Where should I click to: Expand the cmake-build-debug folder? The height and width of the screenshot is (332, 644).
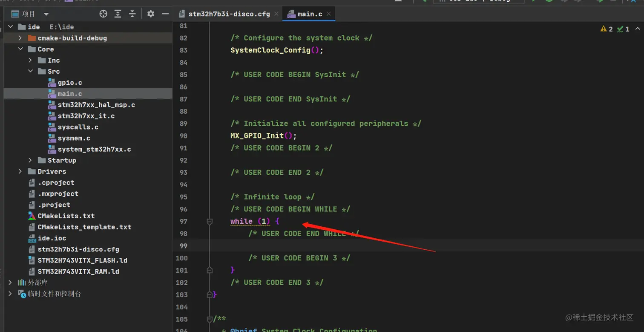(20, 38)
